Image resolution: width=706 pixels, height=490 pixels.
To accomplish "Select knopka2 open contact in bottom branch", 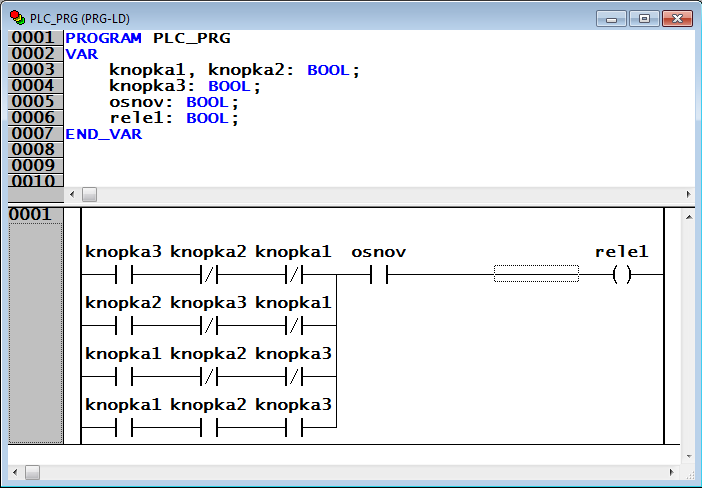I will tap(209, 427).
